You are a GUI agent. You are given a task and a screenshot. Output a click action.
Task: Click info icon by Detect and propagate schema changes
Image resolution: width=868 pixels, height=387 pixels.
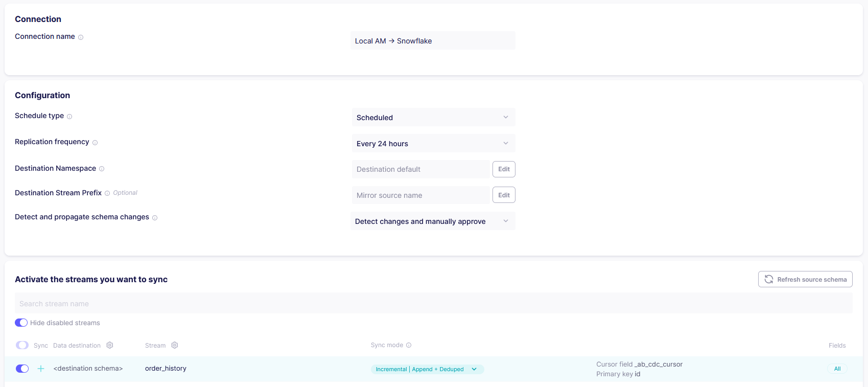click(x=155, y=218)
